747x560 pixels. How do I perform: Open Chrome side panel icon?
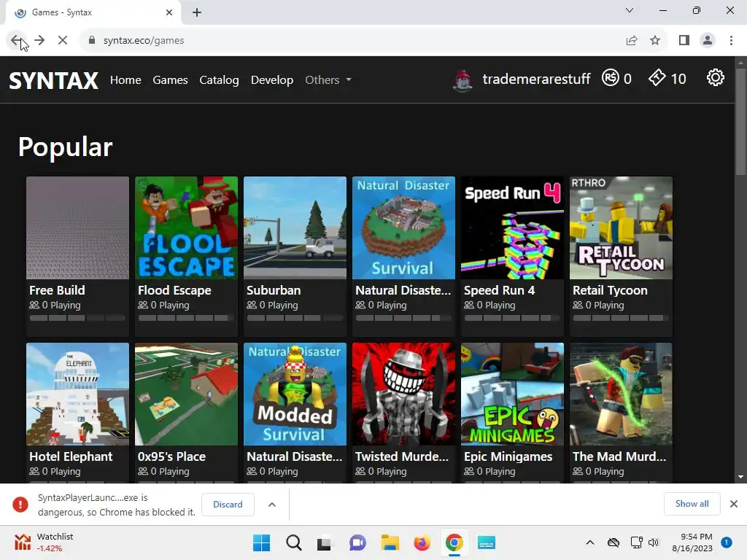pos(684,41)
